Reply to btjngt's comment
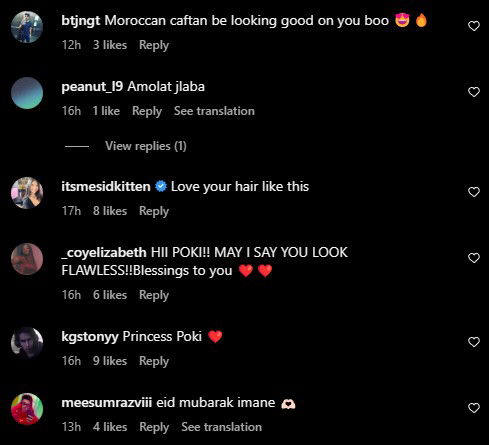 point(154,45)
